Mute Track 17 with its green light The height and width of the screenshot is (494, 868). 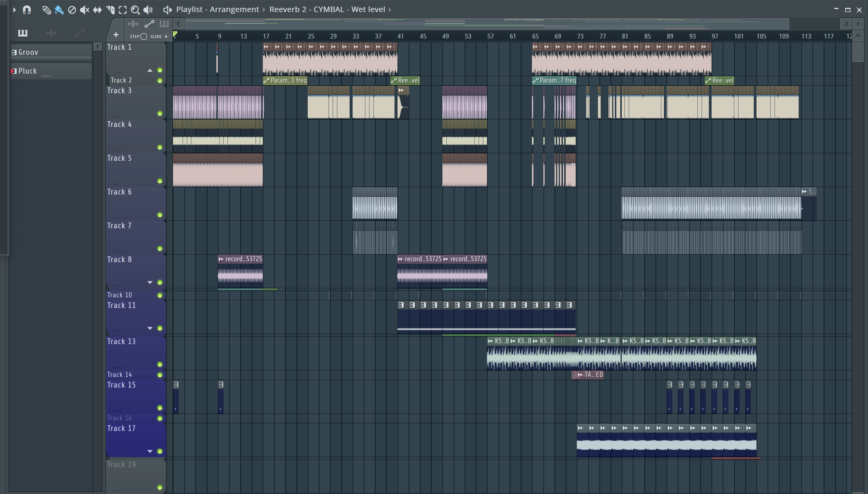click(160, 451)
